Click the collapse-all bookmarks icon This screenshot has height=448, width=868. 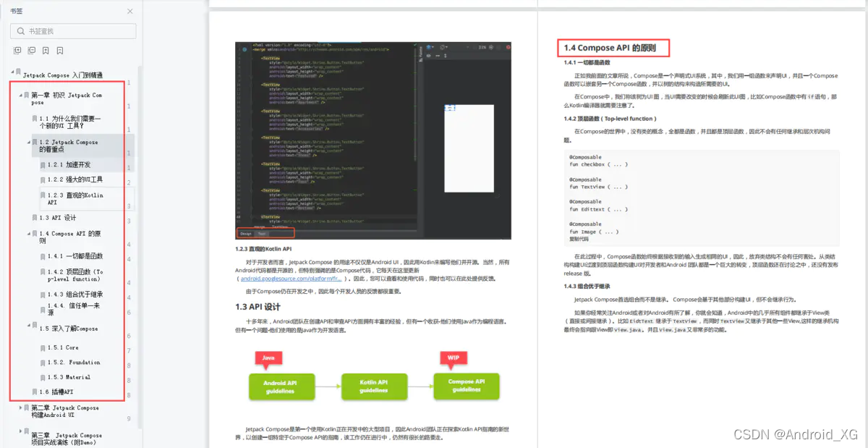click(x=31, y=50)
